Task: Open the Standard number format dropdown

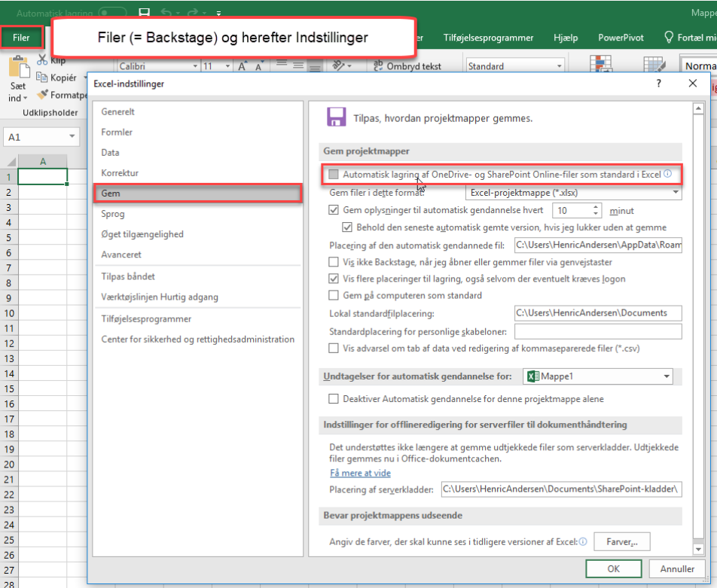Action: pos(559,66)
